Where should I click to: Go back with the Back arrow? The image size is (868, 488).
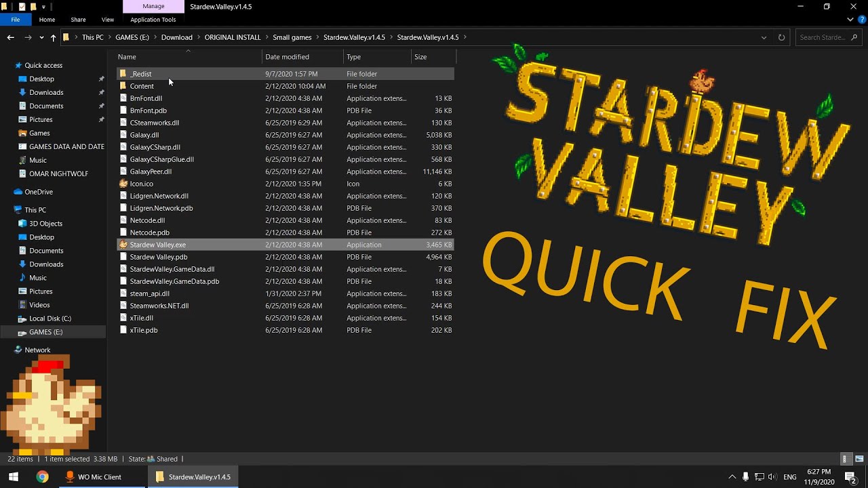tap(10, 37)
